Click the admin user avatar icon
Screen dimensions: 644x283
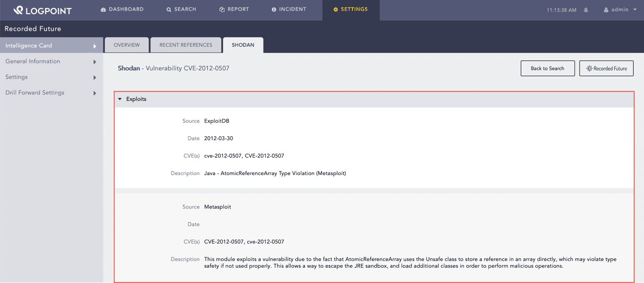[x=606, y=10]
